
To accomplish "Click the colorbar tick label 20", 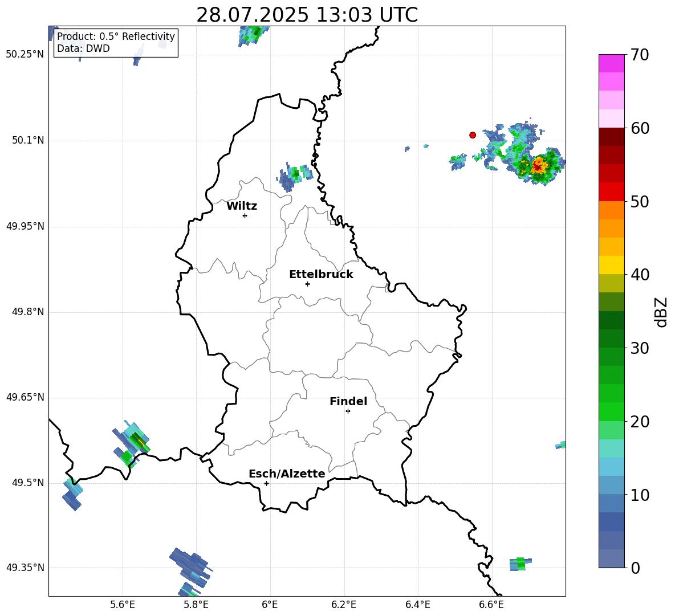I will tap(640, 422).
